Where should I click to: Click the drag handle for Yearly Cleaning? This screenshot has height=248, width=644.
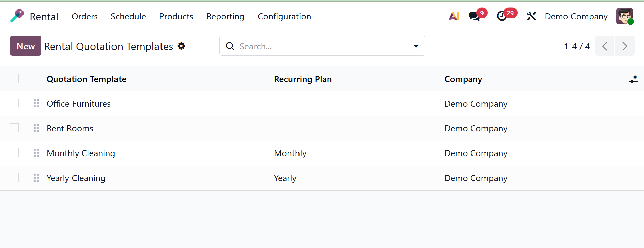(x=36, y=178)
